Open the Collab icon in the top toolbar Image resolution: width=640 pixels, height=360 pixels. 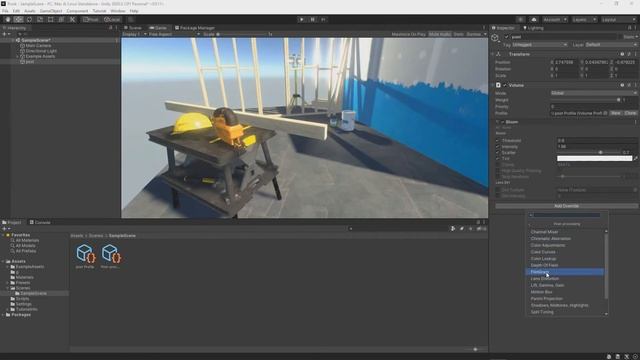520,19
